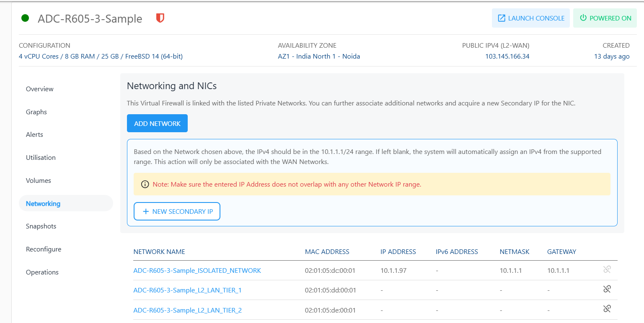Image resolution: width=644 pixels, height=323 pixels.
Task: Switch to Utilisation in sidebar
Action: click(x=41, y=158)
